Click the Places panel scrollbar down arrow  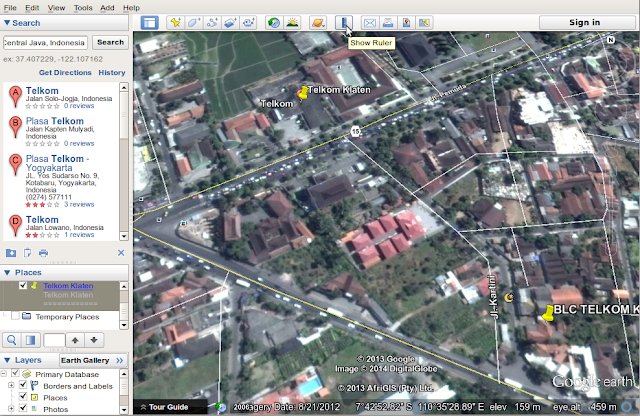pyautogui.click(x=124, y=325)
